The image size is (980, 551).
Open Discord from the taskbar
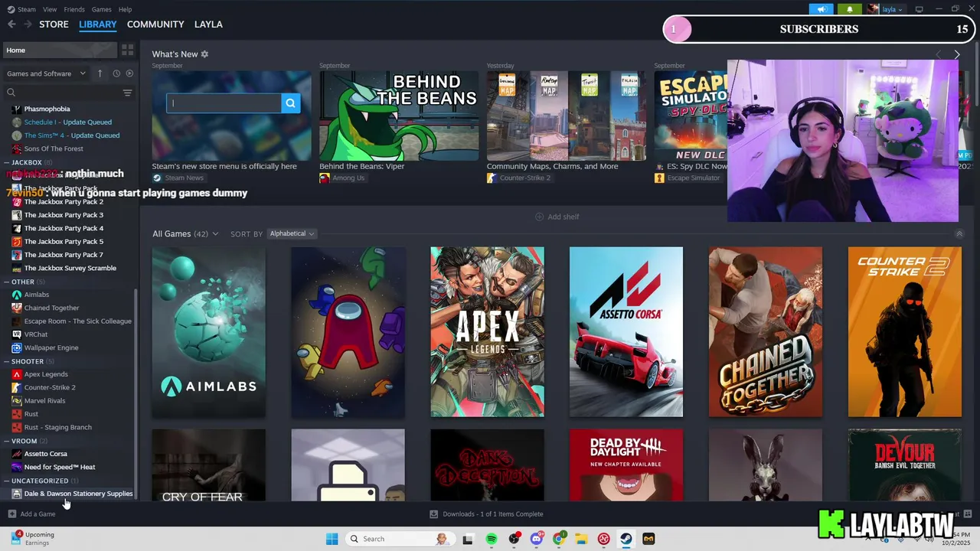click(x=537, y=539)
